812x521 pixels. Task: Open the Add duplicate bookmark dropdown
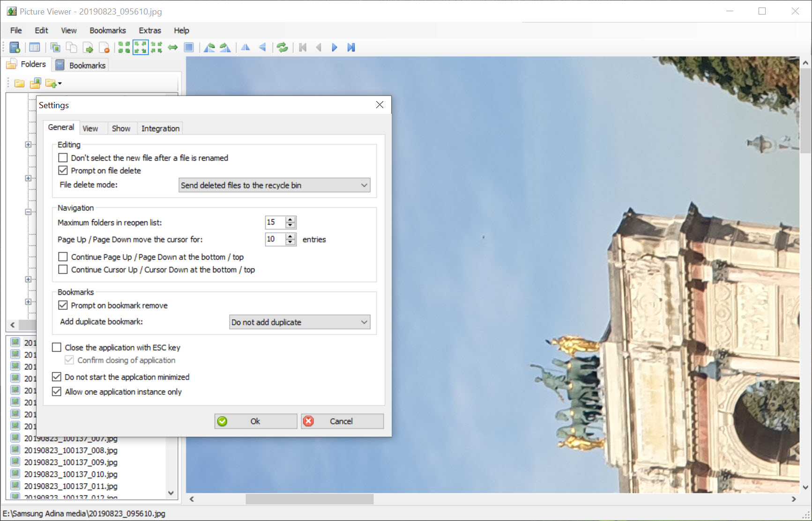coord(299,322)
